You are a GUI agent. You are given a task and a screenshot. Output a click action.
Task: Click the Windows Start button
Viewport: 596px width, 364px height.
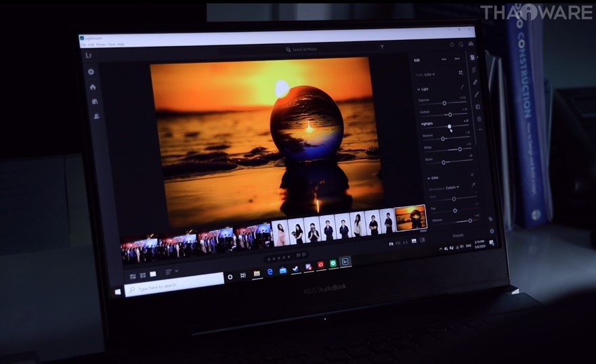coord(118,292)
